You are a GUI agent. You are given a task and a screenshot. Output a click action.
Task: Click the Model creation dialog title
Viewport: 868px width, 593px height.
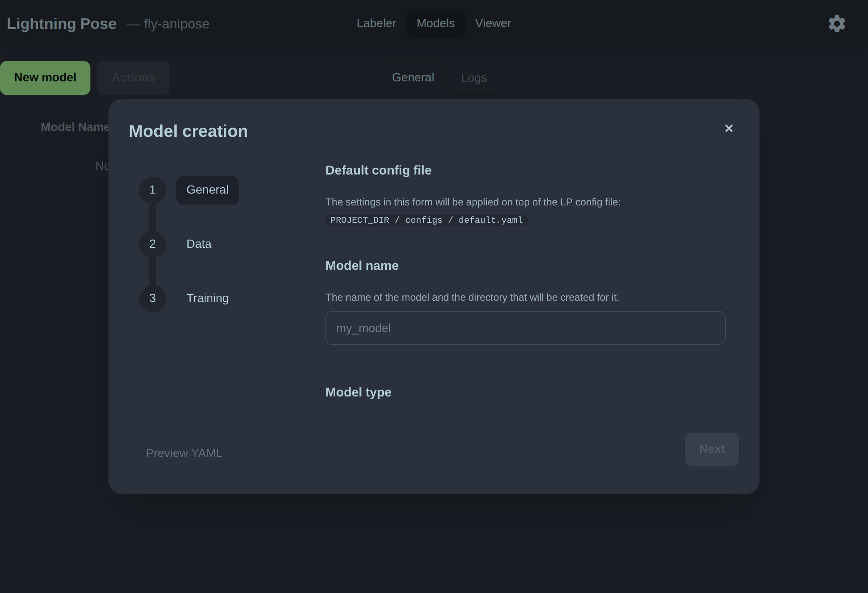188,131
